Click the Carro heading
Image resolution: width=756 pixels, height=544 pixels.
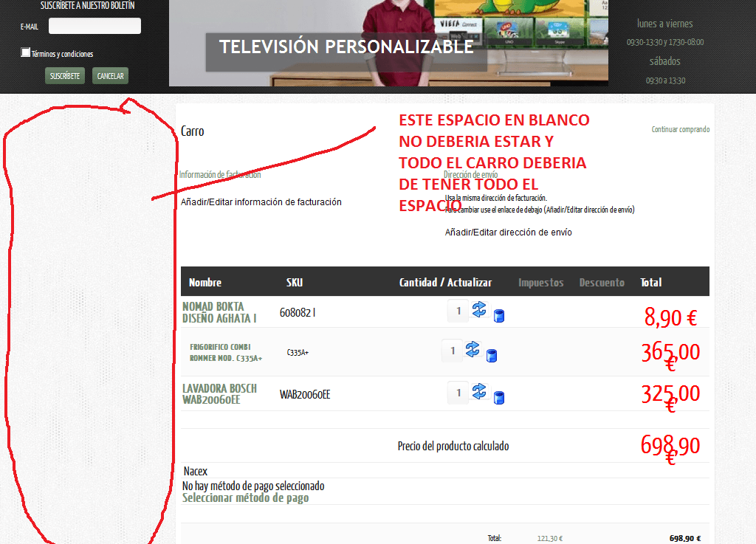(x=193, y=131)
